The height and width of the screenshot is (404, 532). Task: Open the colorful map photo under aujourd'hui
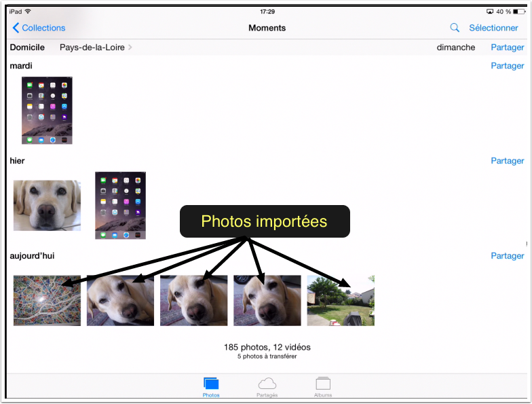point(47,301)
